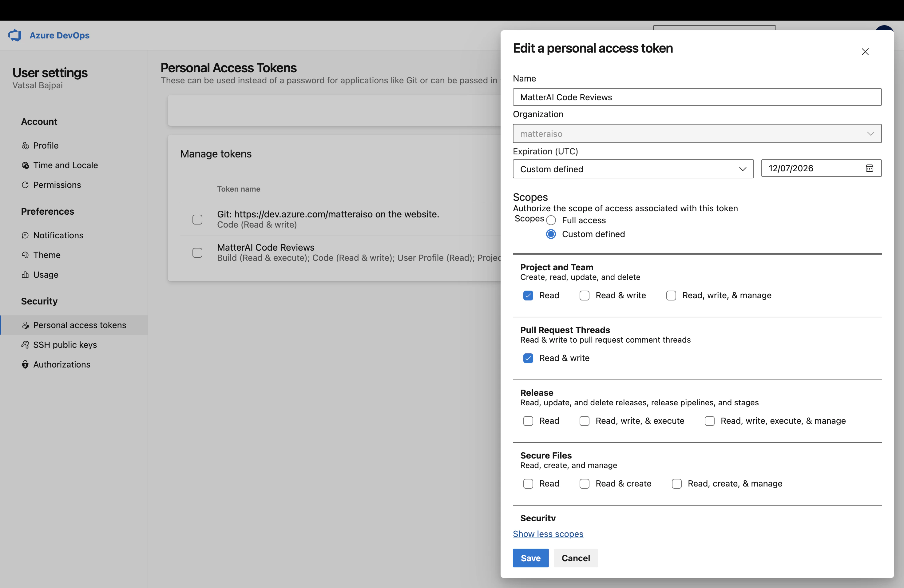The height and width of the screenshot is (588, 904).
Task: Uncheck Read & write under Pull Request Threads
Action: (528, 358)
